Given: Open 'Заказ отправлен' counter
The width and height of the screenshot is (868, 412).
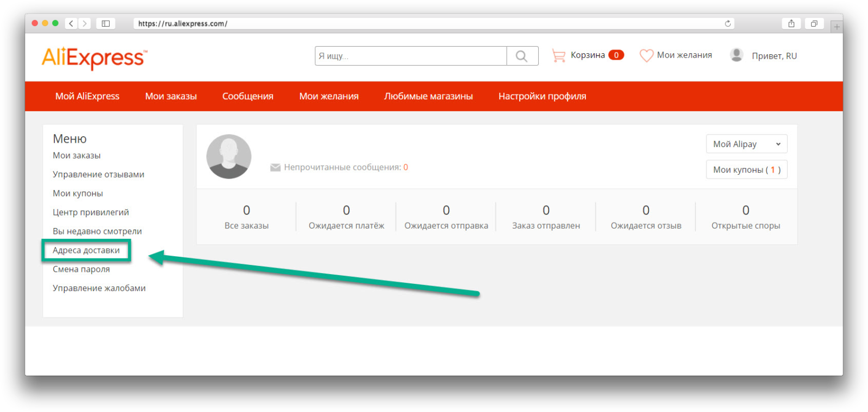Looking at the screenshot, I should 546,217.
